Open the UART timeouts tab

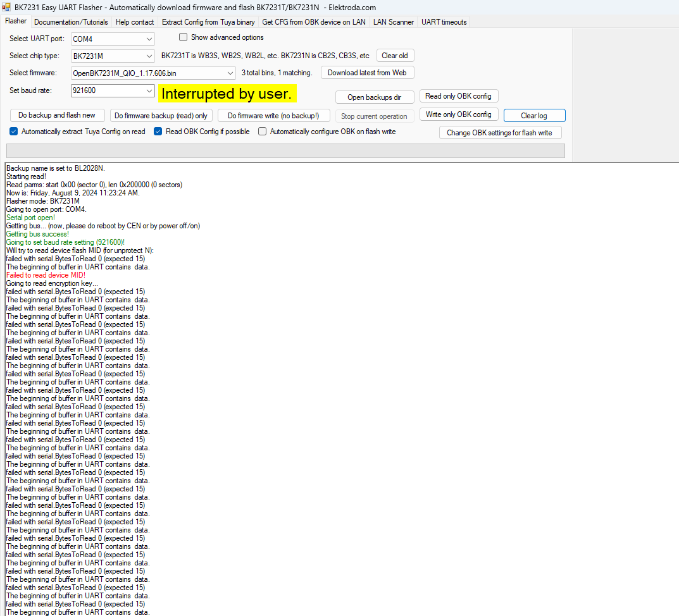pos(444,22)
